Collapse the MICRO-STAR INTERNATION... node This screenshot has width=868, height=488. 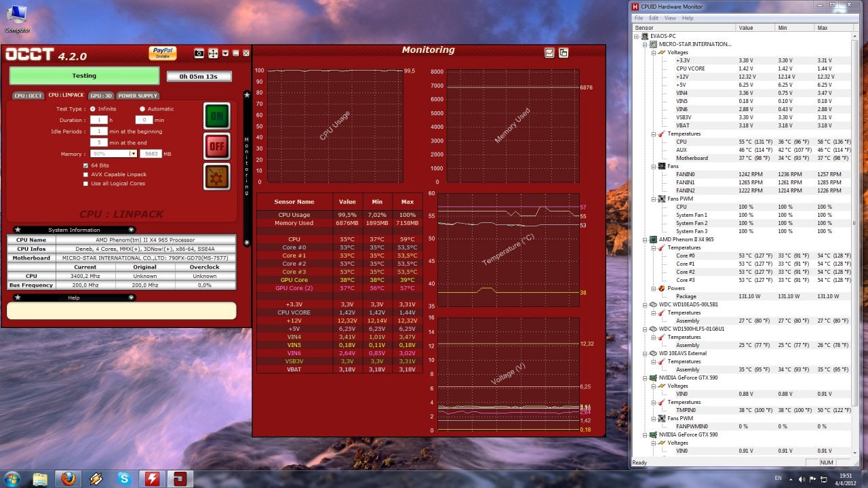645,44
